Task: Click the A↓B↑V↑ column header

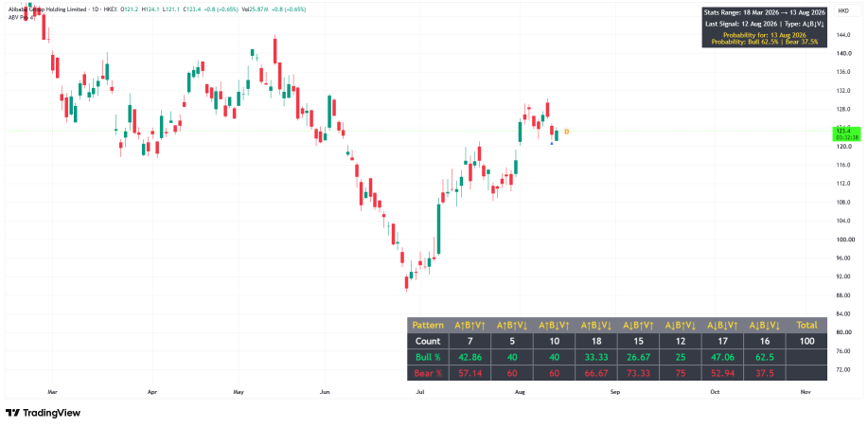Action: pyautogui.click(x=638, y=325)
